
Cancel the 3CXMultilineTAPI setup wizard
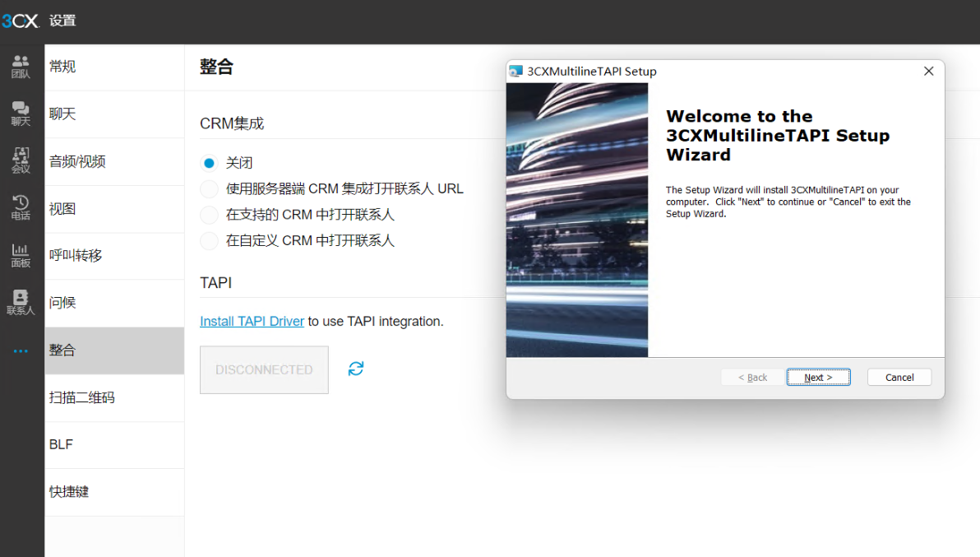(899, 377)
